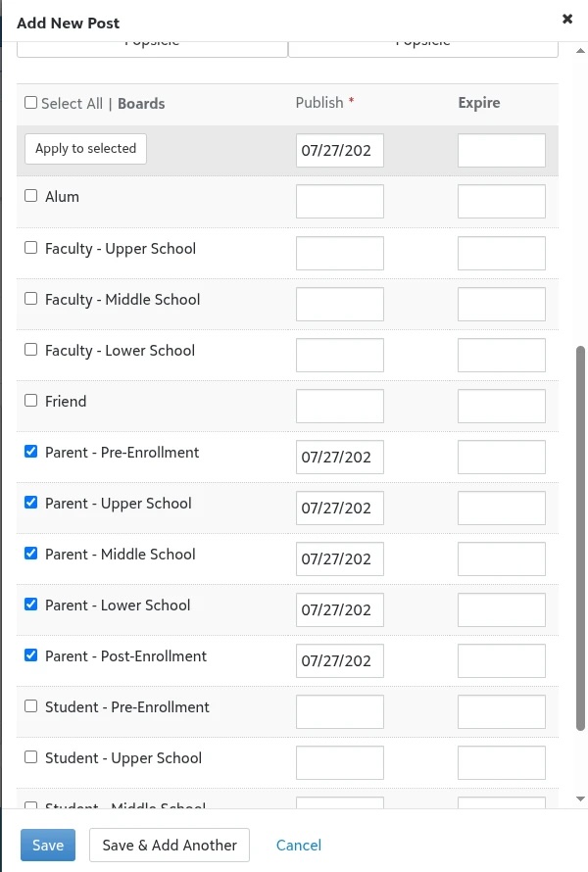Click scrollbar down arrow
The height and width of the screenshot is (872, 588).
580,799
